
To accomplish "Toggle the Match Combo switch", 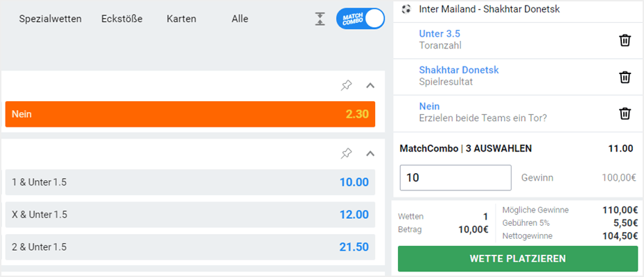I will 360,19.
